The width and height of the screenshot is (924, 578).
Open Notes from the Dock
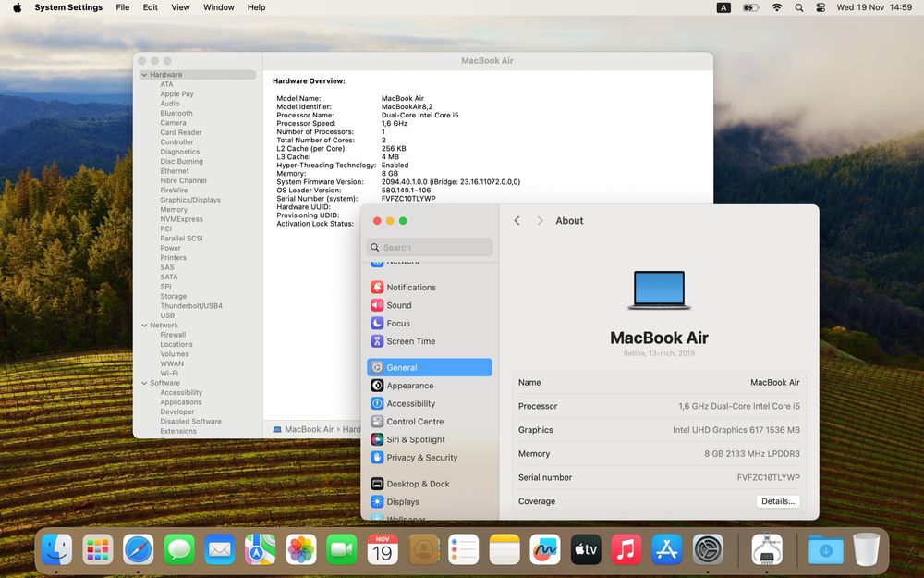[505, 549]
